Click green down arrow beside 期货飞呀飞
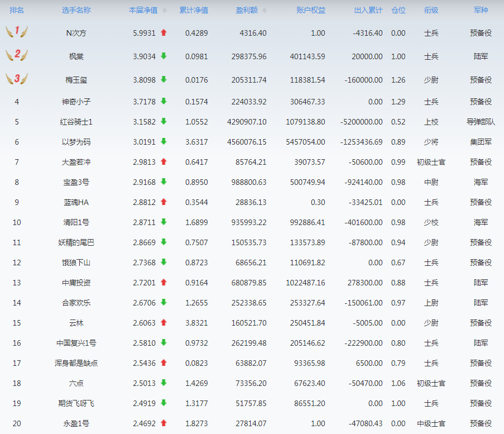This screenshot has width=504, height=434. 164,403
